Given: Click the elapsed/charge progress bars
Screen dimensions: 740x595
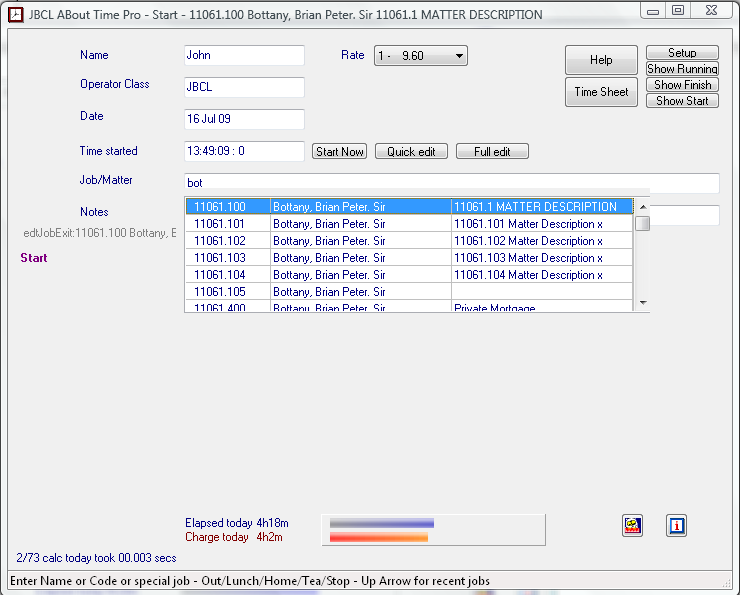Looking at the screenshot, I should pyautogui.click(x=432, y=530).
